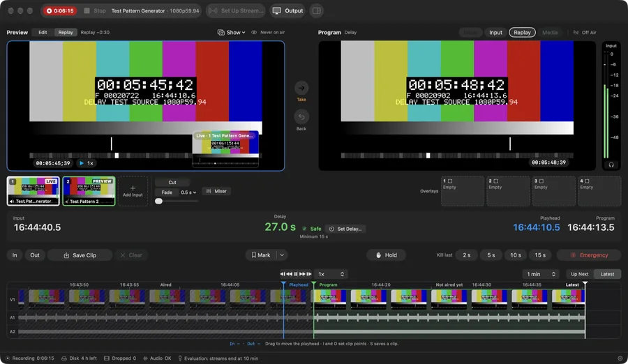Fast forward in the timeline transport
Screen dimensions: 628x364
(302, 274)
